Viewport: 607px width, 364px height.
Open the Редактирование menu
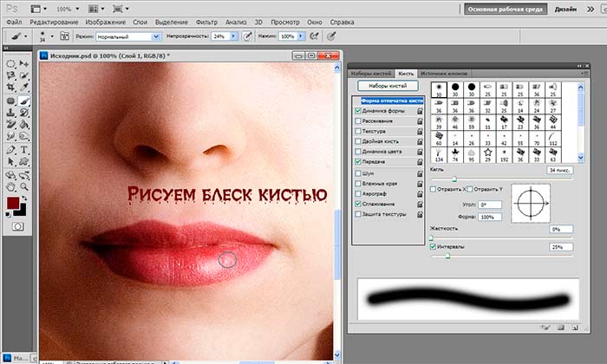coord(54,22)
